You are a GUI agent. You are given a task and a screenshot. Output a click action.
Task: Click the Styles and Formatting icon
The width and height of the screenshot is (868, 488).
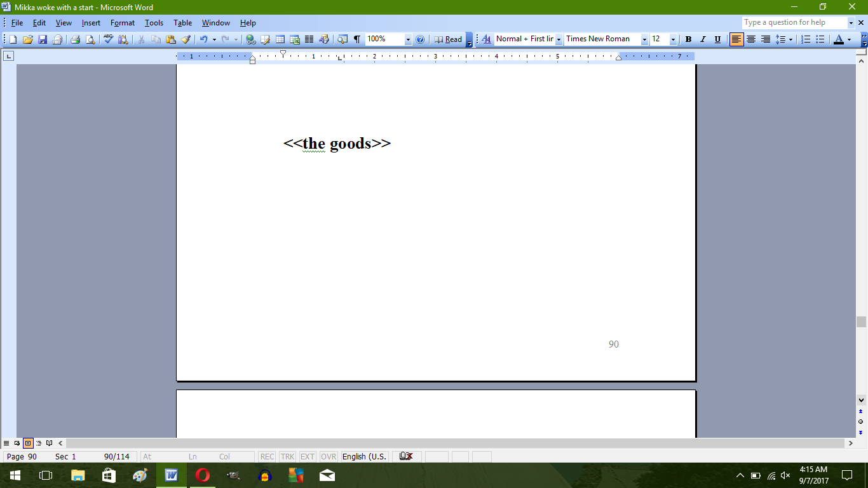coord(487,39)
